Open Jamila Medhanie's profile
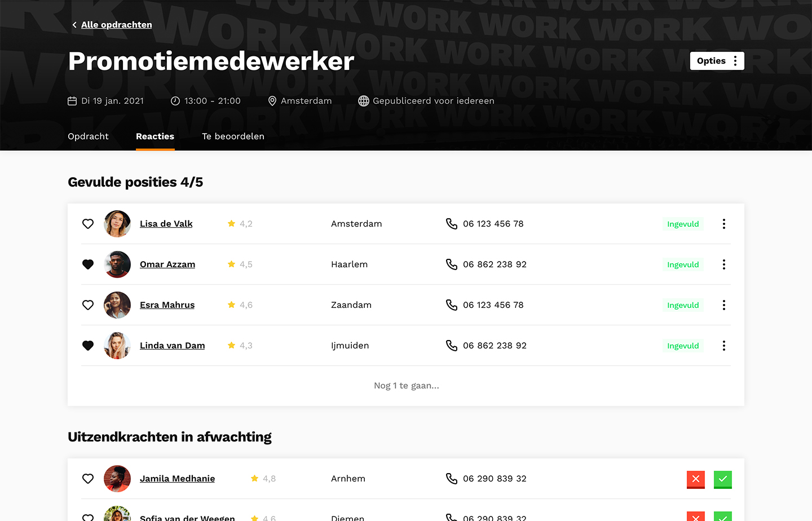This screenshot has height=521, width=812. [x=178, y=479]
